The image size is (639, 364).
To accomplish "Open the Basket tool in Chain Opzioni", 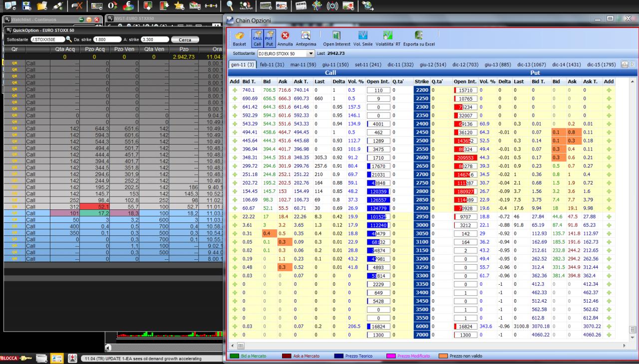I will (x=239, y=38).
